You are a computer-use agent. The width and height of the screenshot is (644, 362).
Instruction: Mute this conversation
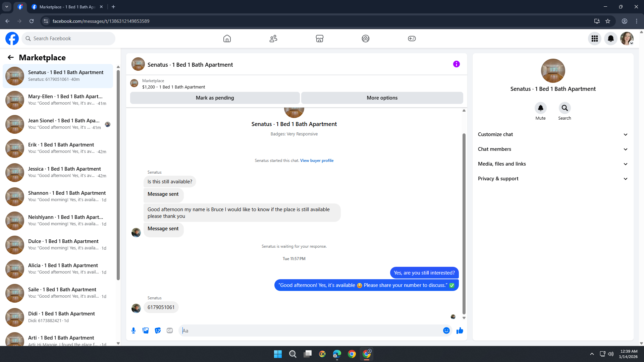[540, 108]
